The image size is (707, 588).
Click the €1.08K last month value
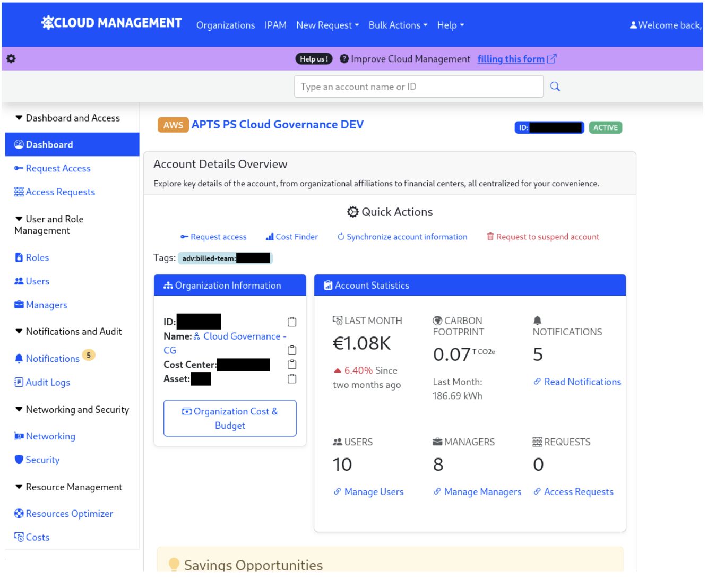point(361,343)
